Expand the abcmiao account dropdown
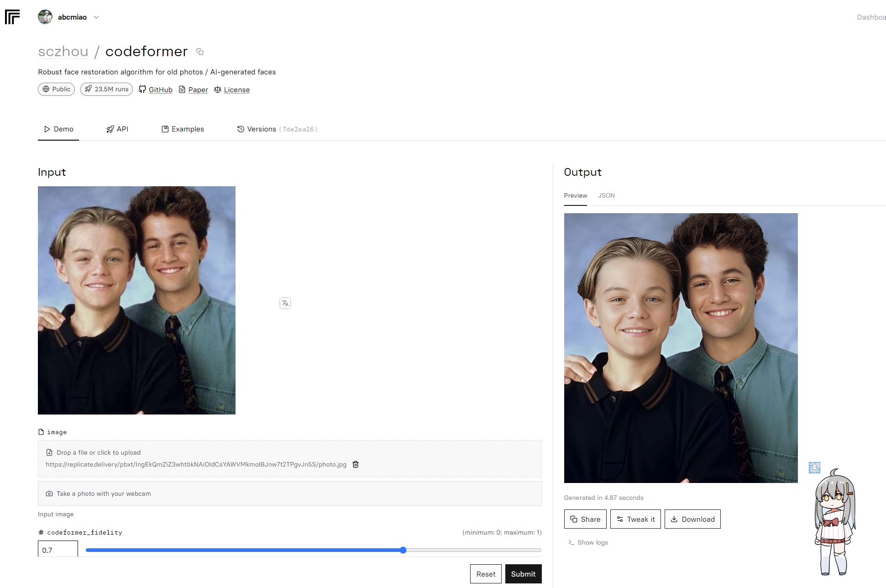This screenshot has width=886, height=588. point(96,17)
